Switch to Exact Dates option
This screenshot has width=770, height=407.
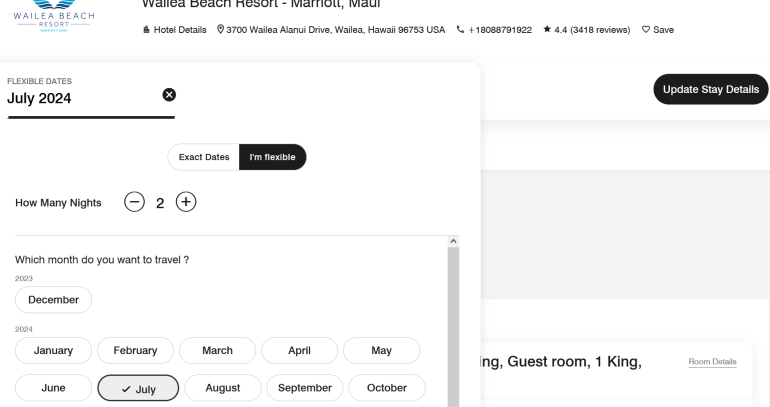click(x=204, y=157)
